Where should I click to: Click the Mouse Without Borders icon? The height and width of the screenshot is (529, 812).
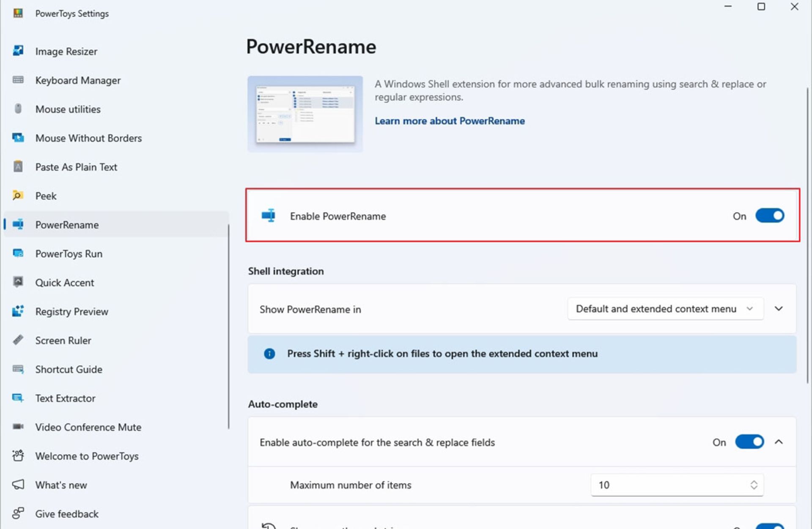18,137
